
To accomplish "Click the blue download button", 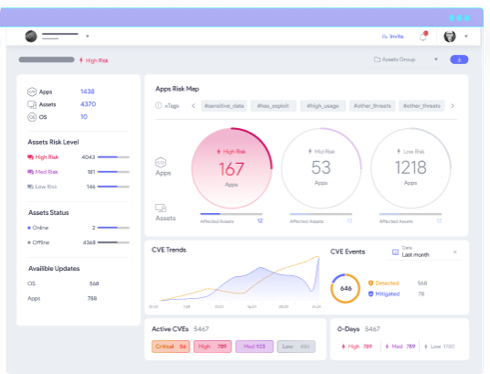I will click(459, 59).
